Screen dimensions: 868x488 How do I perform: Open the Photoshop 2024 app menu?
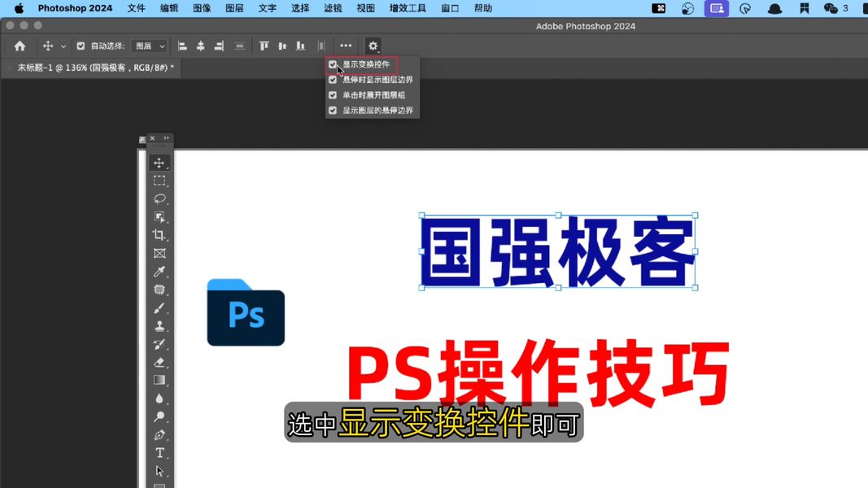tap(75, 8)
